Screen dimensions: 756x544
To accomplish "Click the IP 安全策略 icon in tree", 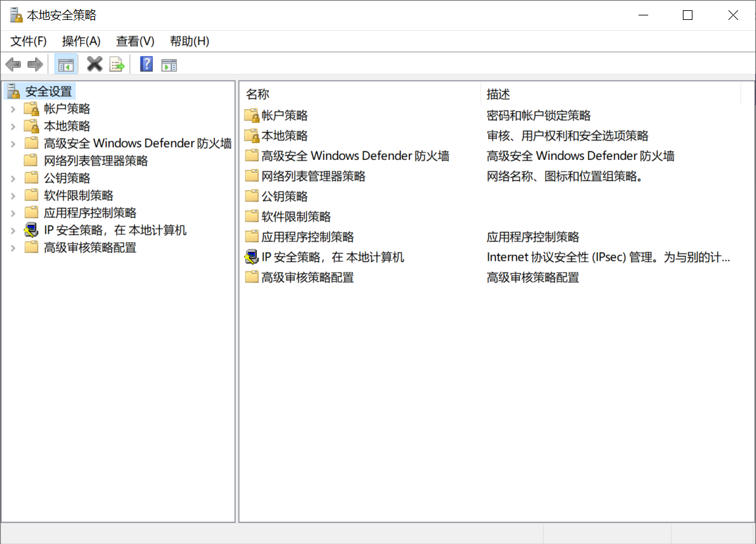I will [32, 230].
